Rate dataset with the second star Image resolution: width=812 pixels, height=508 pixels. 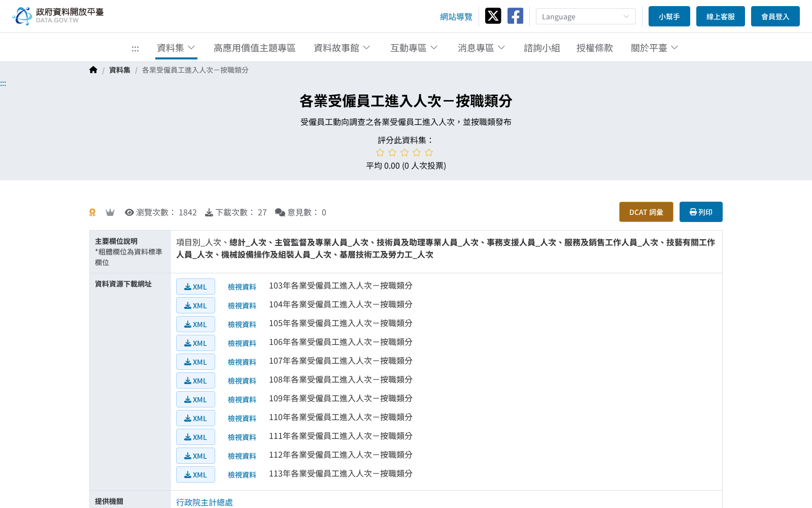(392, 152)
